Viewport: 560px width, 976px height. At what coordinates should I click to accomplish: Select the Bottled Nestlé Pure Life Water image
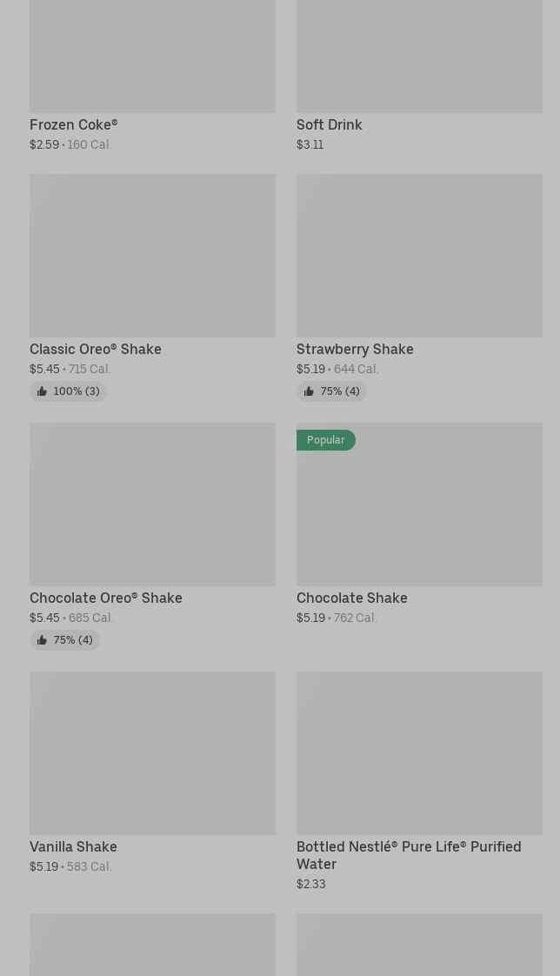pos(419,752)
